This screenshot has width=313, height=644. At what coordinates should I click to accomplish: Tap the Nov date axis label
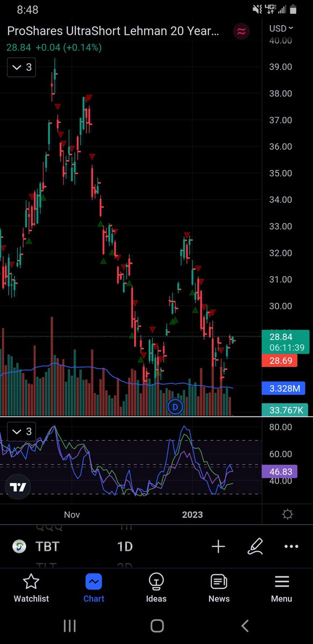tap(72, 515)
